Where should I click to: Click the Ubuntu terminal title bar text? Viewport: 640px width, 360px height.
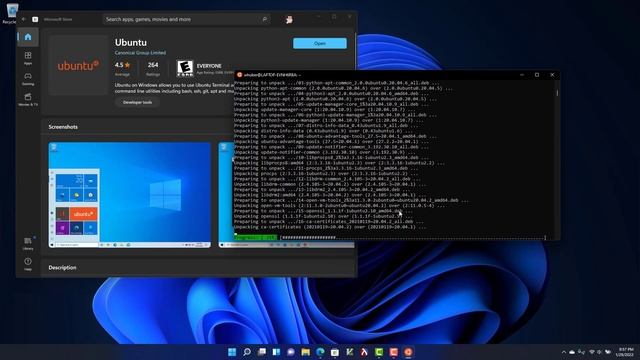(272, 75)
